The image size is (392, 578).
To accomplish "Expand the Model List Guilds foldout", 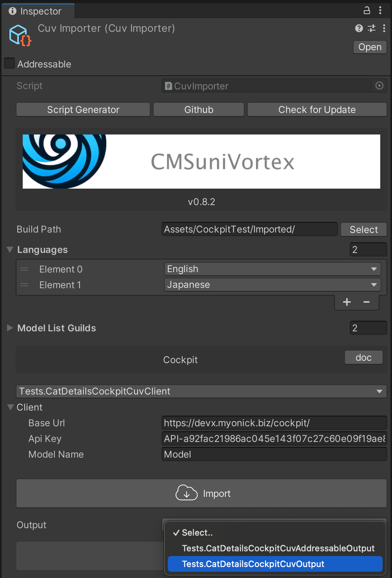I will [x=10, y=328].
